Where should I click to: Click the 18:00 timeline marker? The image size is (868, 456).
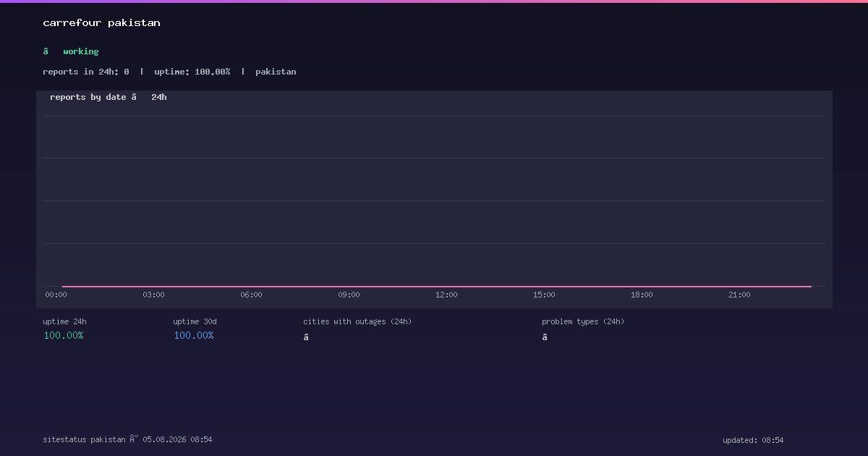[x=642, y=295]
